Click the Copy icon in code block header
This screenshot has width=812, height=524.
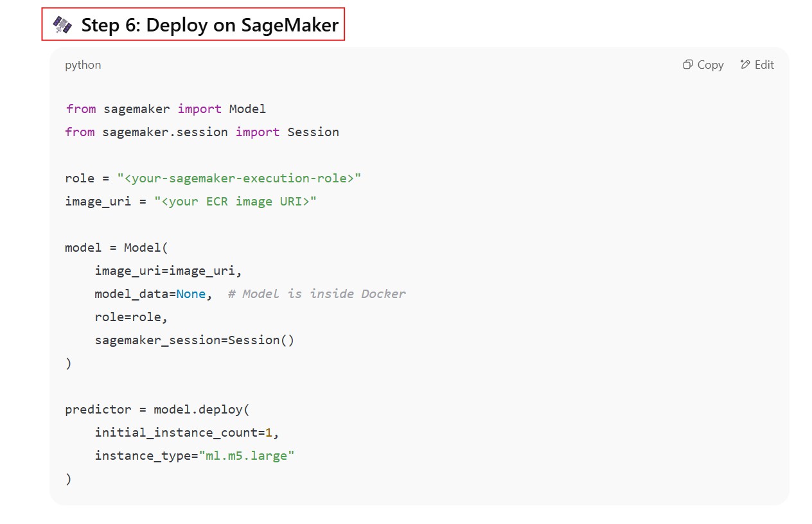click(x=687, y=65)
